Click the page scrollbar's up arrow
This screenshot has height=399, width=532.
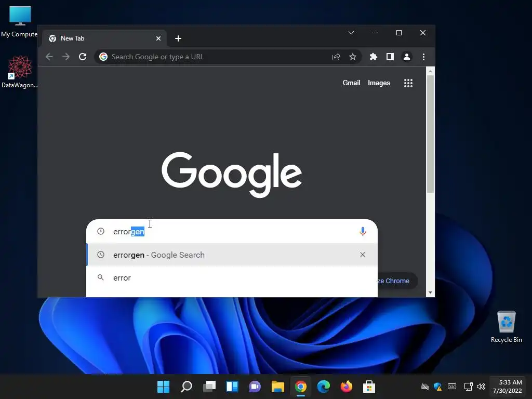[430, 71]
